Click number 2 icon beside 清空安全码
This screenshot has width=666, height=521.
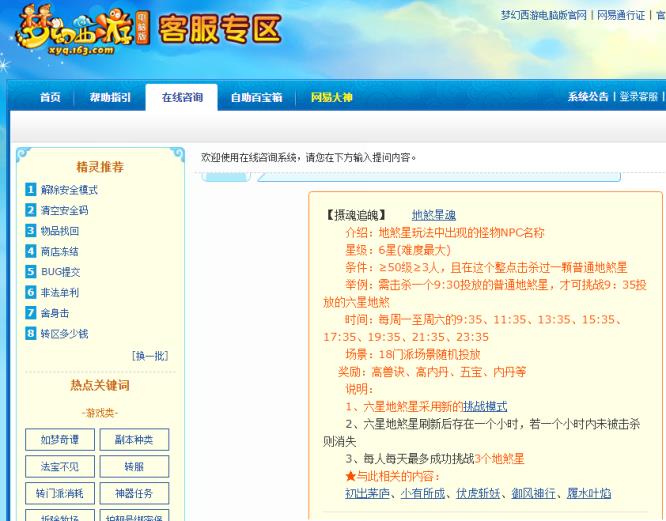(31, 210)
